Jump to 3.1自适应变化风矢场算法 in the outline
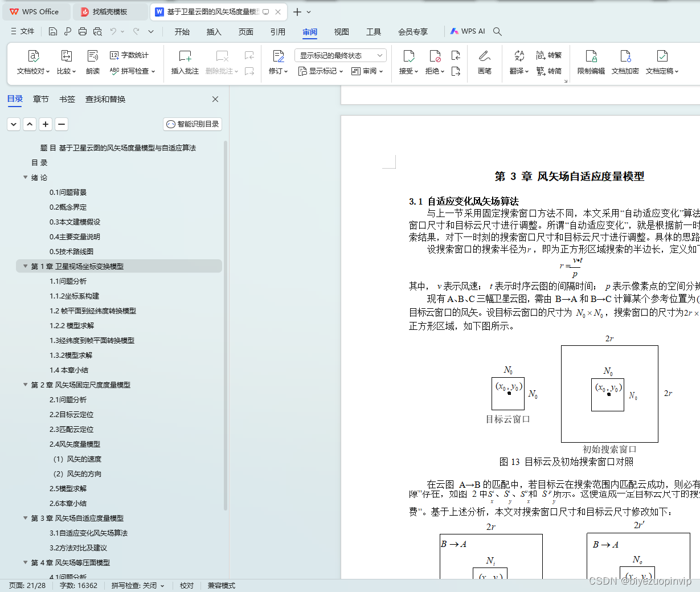The image size is (700, 592). pos(88,533)
